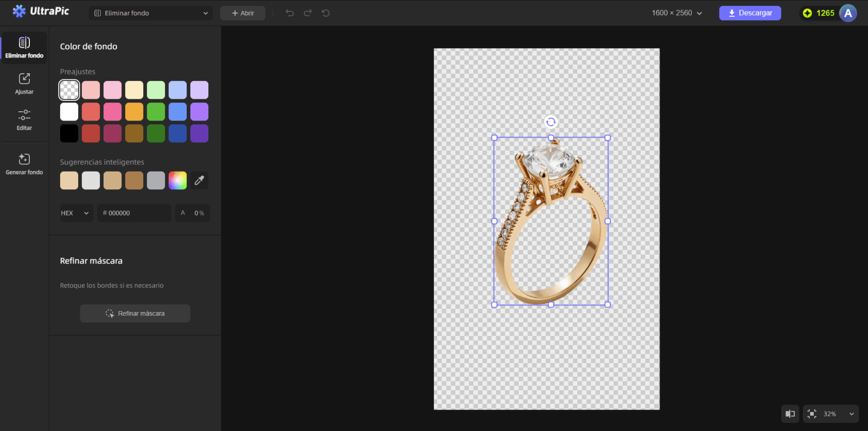Open the Ajustar sidebar tool

coord(24,84)
